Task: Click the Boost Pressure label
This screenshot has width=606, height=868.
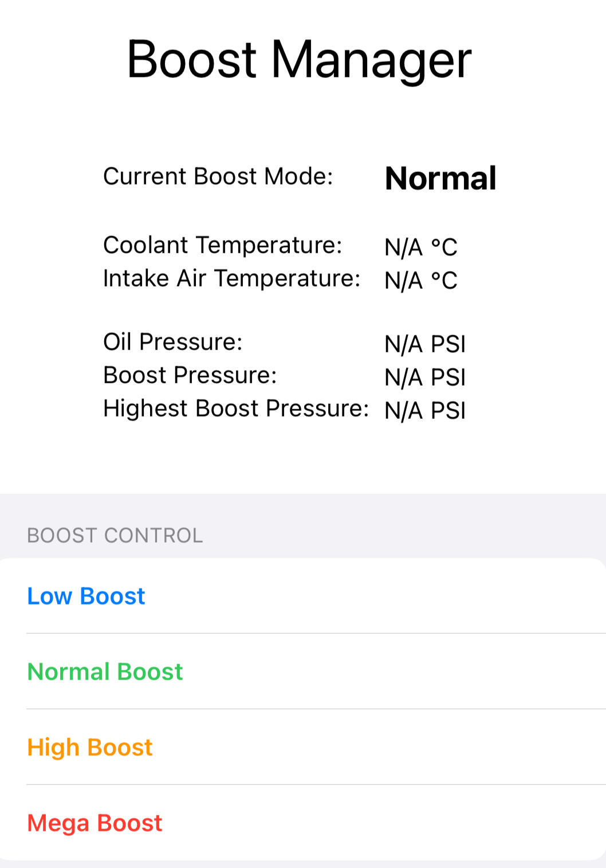Action: click(x=190, y=375)
